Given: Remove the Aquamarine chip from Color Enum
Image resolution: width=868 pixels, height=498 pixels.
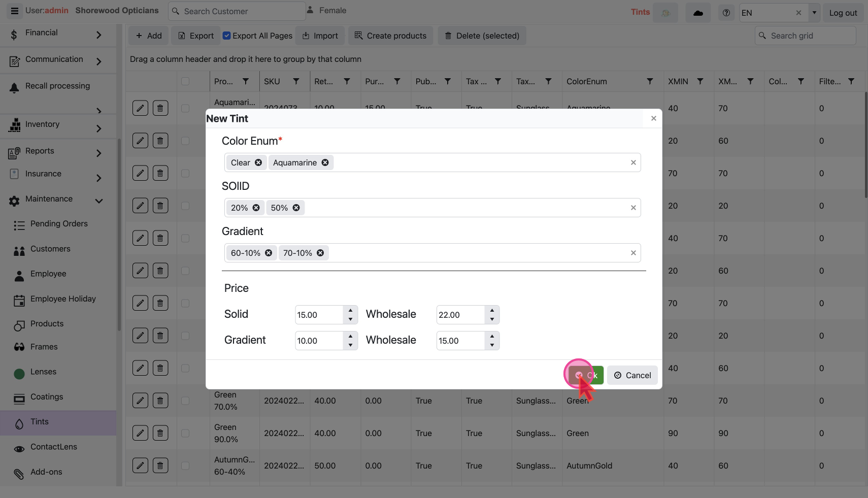Looking at the screenshot, I should 325,162.
